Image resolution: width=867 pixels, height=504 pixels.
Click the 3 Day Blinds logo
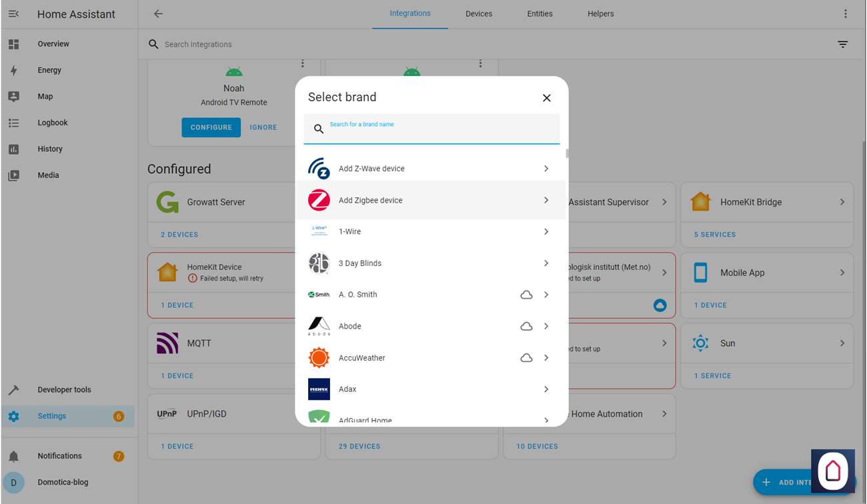319,263
